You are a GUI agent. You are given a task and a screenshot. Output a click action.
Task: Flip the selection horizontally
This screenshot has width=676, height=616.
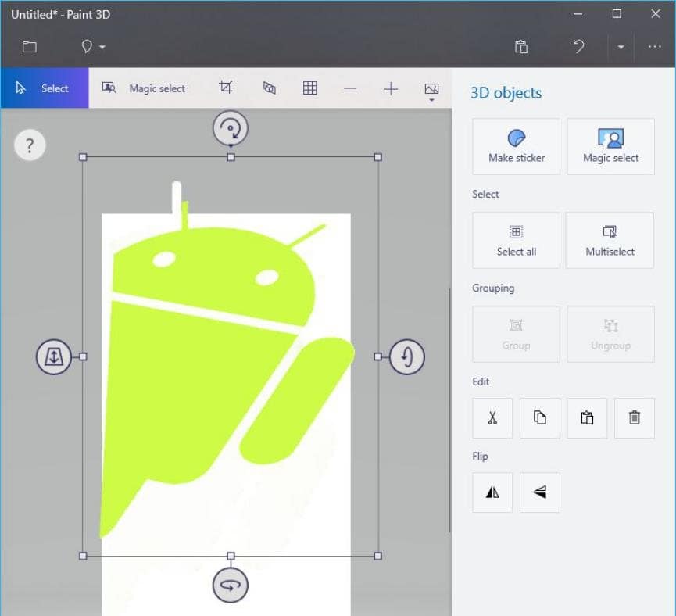(492, 492)
